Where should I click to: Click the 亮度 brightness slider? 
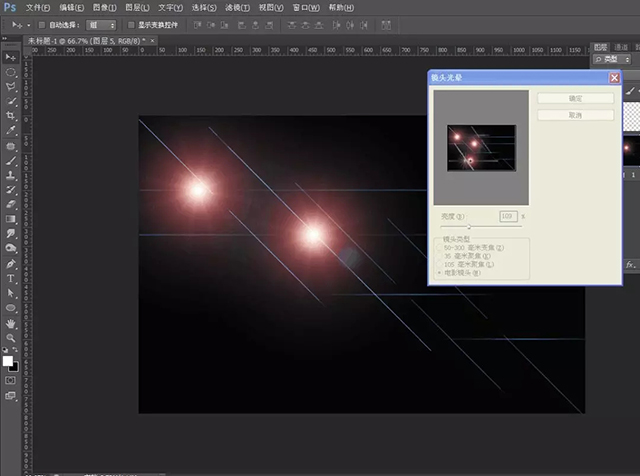point(470,228)
